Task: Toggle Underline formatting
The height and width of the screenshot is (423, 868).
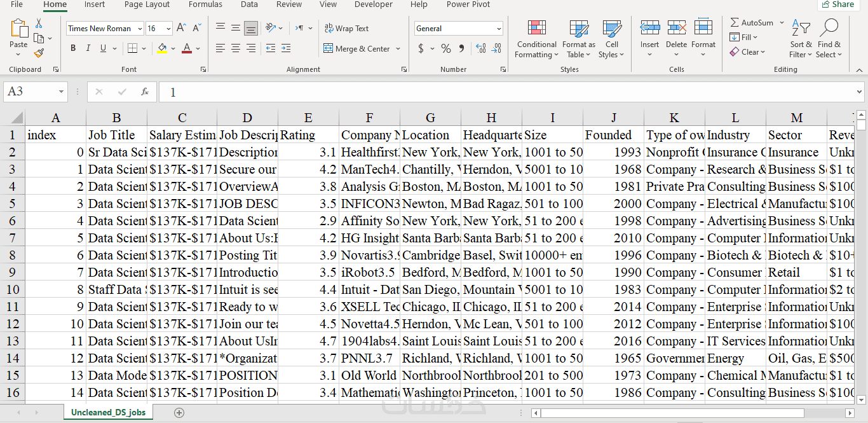Action: [x=103, y=48]
